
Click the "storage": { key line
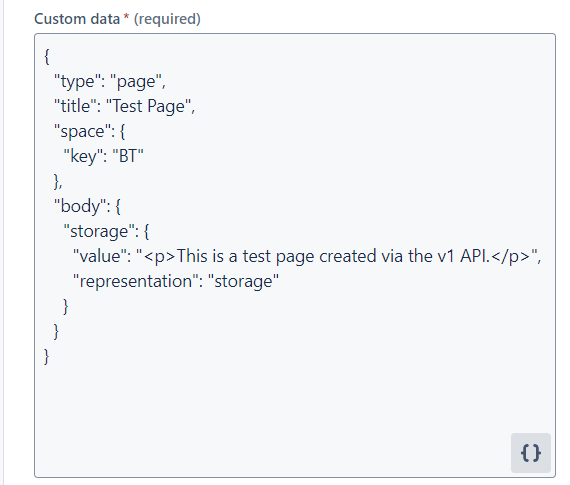106,231
